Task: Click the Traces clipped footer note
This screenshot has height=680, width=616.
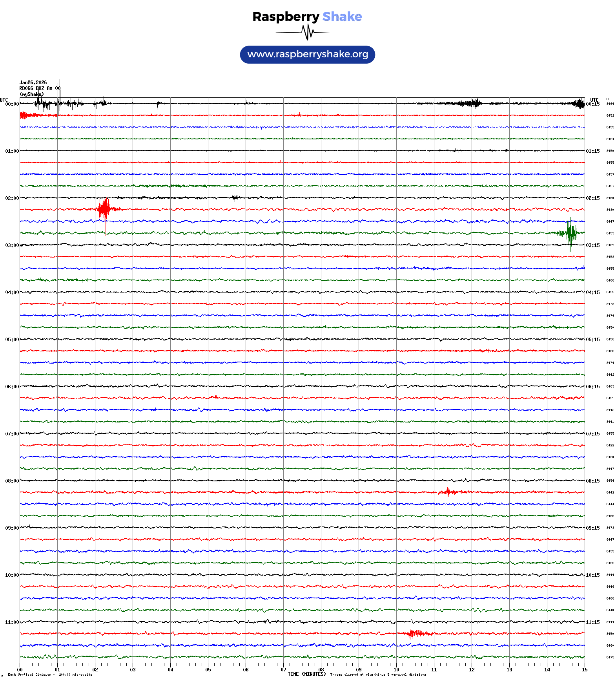Action: [378, 675]
